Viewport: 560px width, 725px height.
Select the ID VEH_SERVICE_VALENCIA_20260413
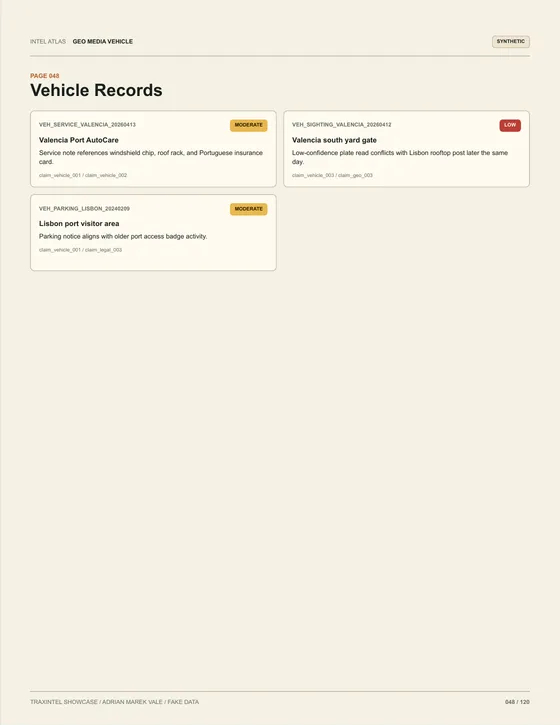click(87, 125)
